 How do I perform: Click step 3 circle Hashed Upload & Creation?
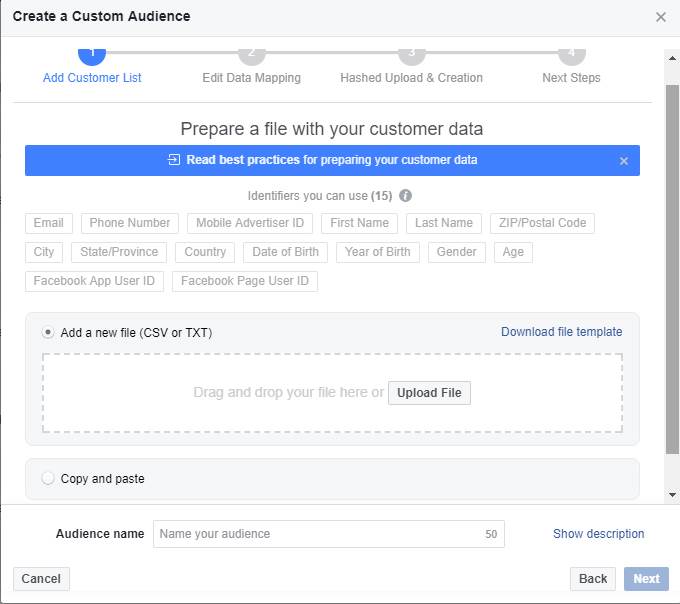[411, 53]
